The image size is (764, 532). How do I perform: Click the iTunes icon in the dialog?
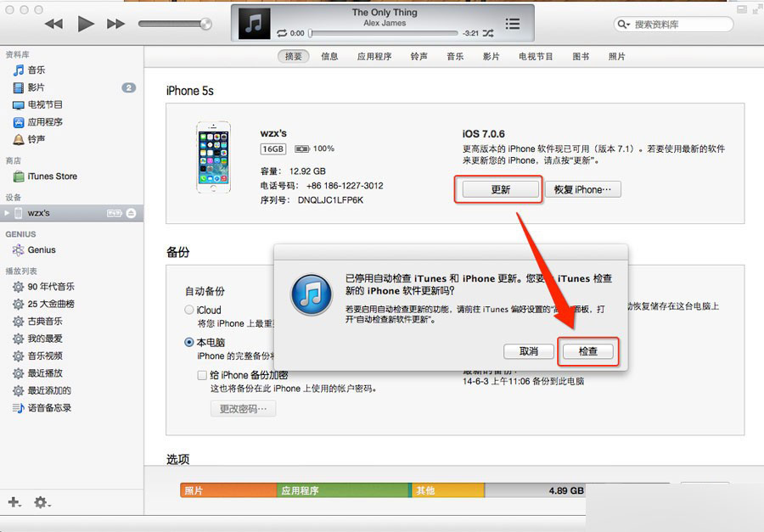[312, 295]
